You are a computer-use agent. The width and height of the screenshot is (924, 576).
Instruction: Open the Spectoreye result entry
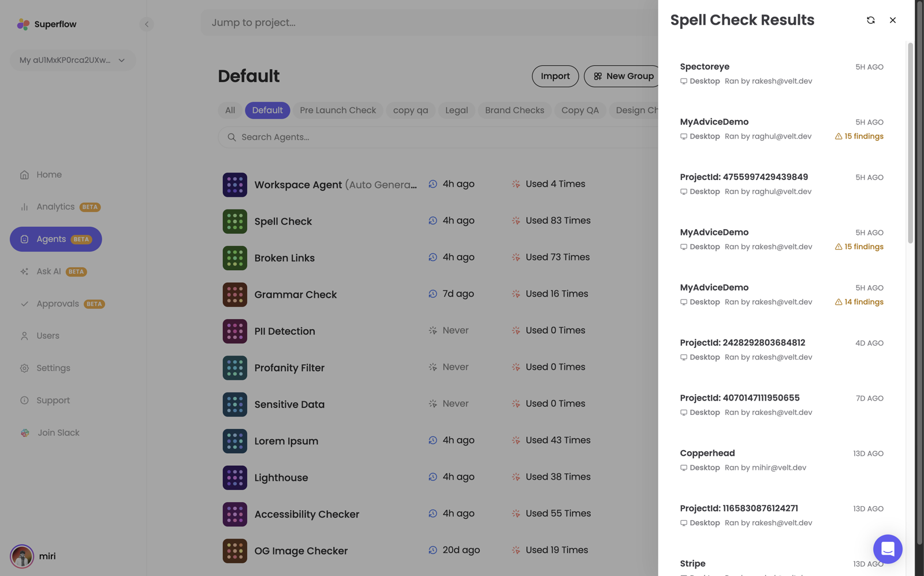pyautogui.click(x=782, y=73)
